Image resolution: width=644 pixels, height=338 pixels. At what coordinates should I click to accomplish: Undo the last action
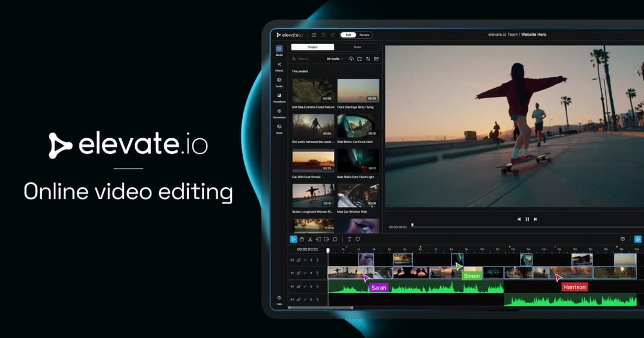(x=323, y=35)
